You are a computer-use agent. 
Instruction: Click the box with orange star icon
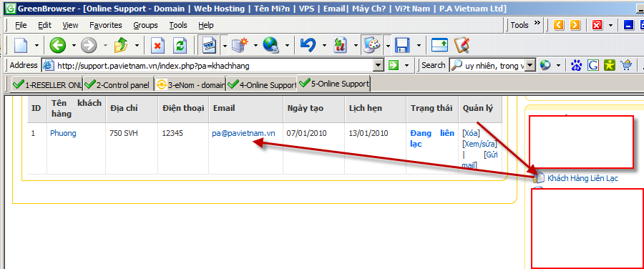pyautogui.click(x=240, y=45)
